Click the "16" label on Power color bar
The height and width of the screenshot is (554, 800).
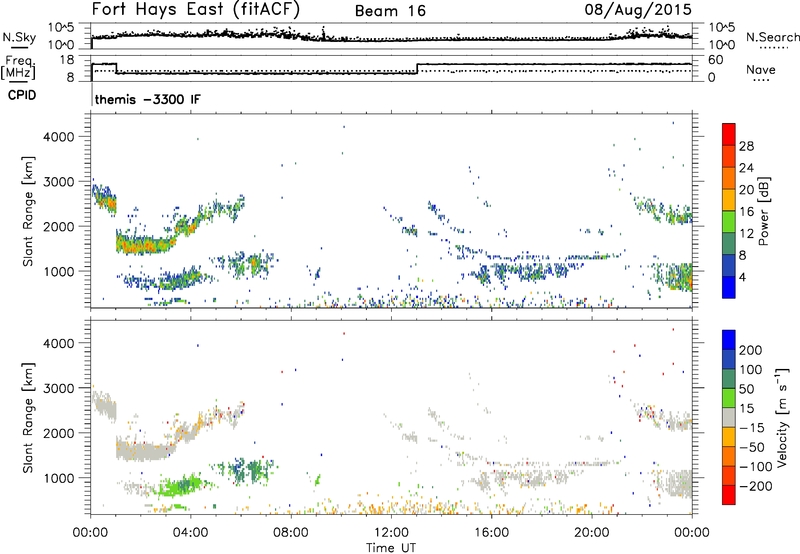pos(746,212)
